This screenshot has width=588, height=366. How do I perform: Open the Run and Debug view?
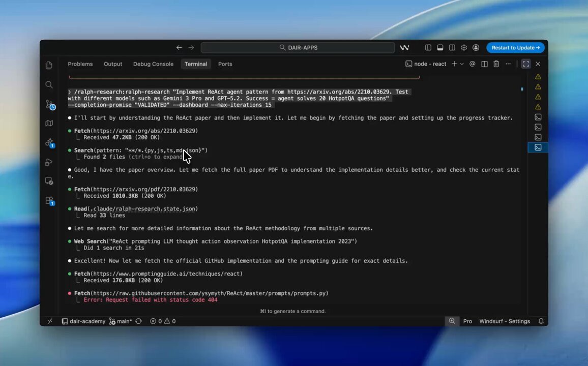[x=49, y=162]
